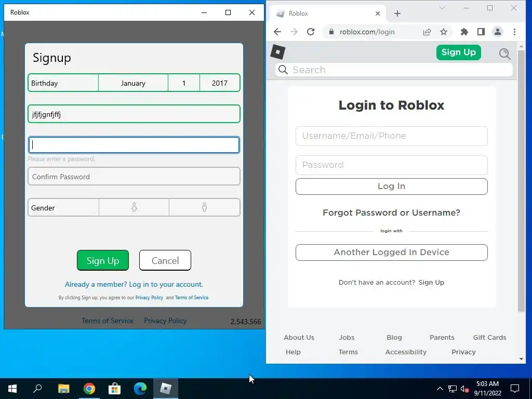
Task: Toggle the Chrome side panel icon
Action: 481,32
